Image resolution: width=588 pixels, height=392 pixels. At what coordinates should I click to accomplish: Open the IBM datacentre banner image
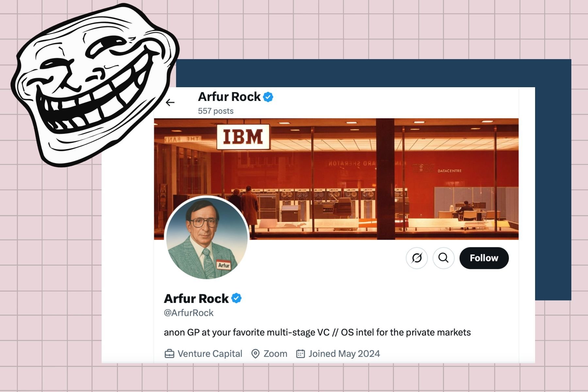point(336,179)
